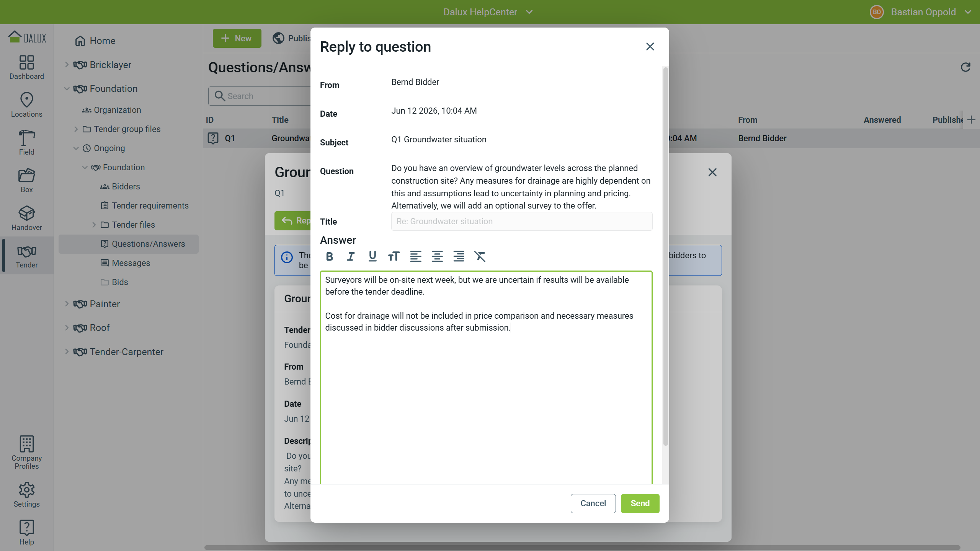Create a new question with New button

[237, 38]
